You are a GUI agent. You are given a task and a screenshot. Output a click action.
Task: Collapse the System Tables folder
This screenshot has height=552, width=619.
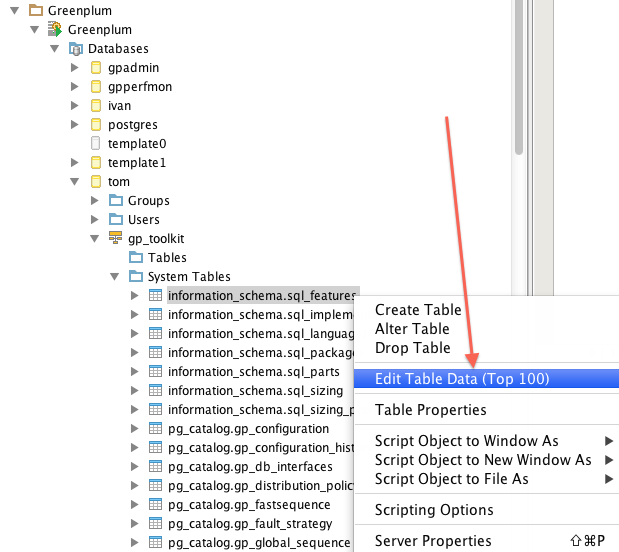coord(114,277)
